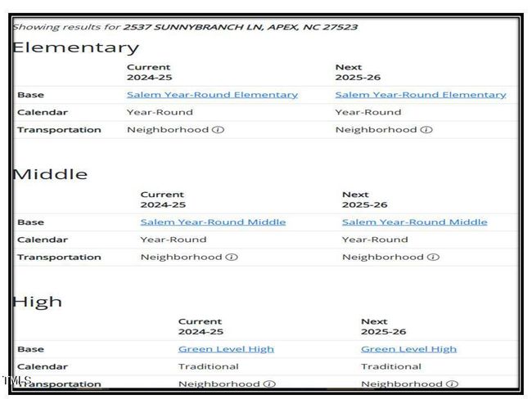Click Elementary Next 2025-26 column header

coord(358,72)
